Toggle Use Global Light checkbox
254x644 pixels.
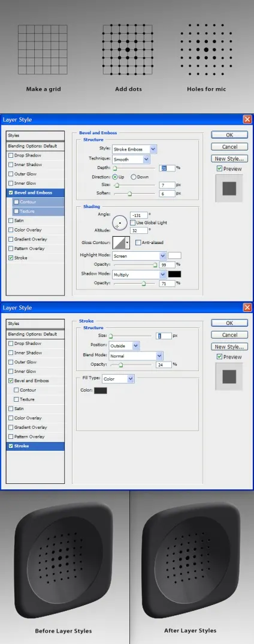[132, 222]
